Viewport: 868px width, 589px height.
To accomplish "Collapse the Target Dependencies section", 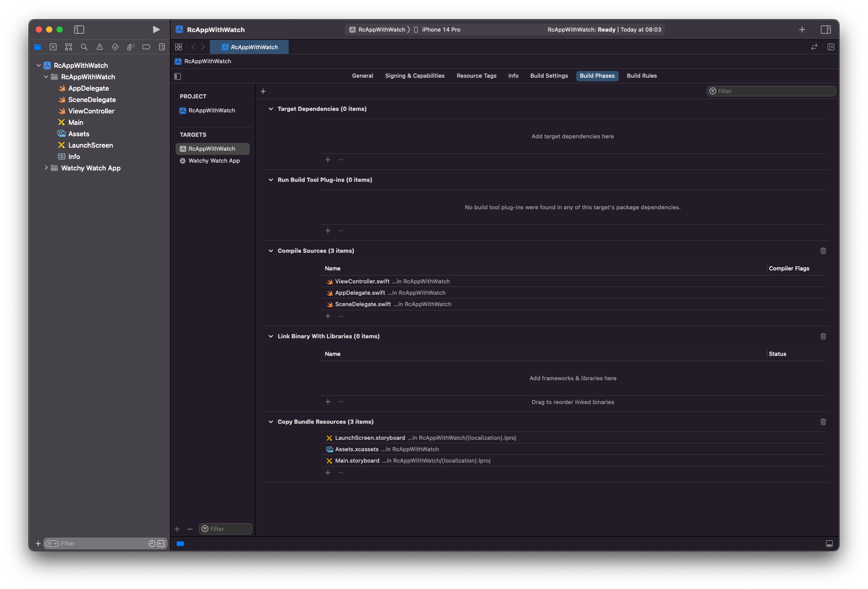I will tap(271, 109).
